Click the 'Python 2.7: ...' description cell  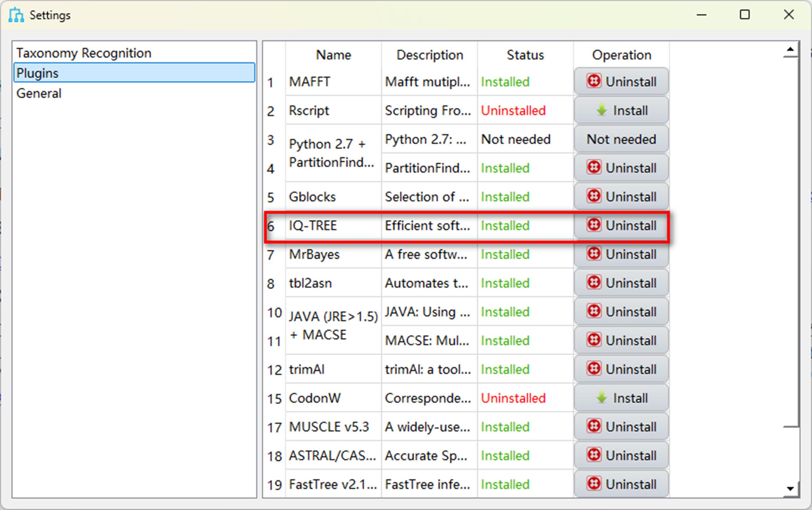click(430, 139)
